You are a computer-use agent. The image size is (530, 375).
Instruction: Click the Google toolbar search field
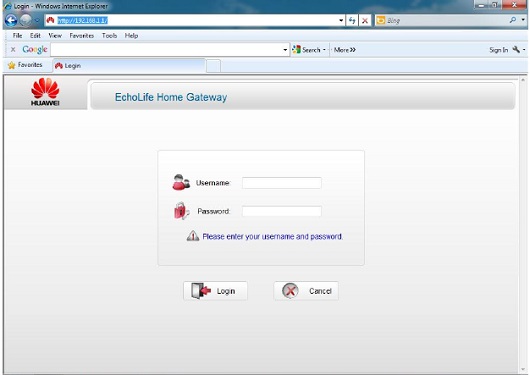tap(166, 50)
